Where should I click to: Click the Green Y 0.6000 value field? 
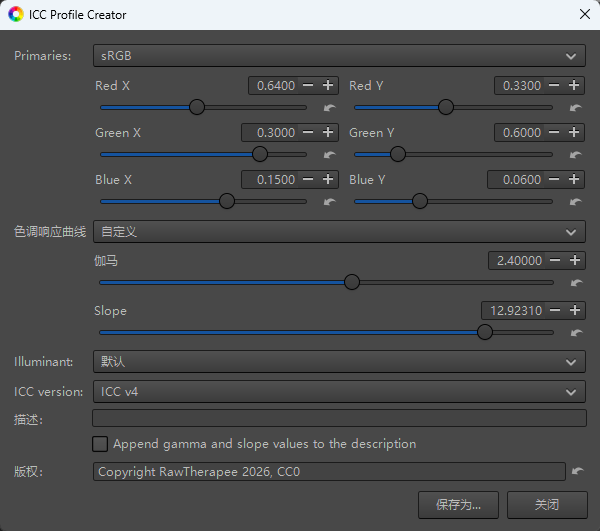point(520,132)
